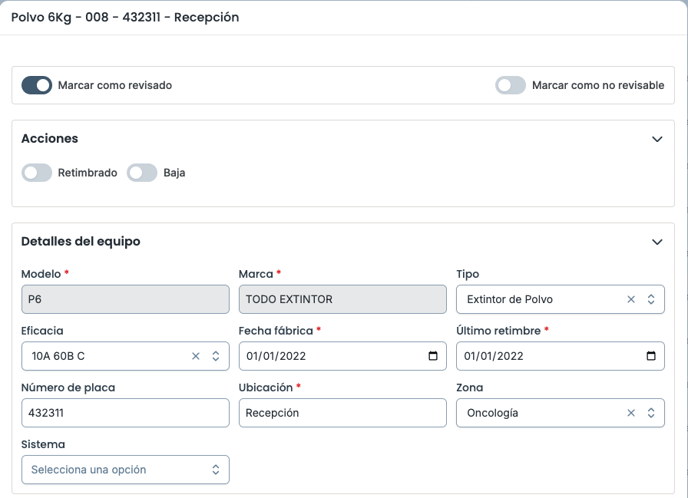The height and width of the screenshot is (498, 688).
Task: Click up-down arrows in Tipo field
Action: pos(651,299)
